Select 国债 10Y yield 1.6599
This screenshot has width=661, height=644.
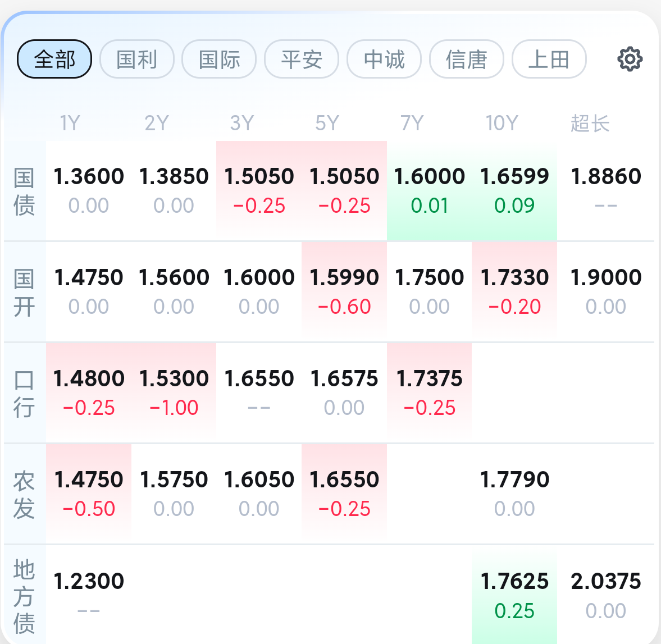pos(514,190)
